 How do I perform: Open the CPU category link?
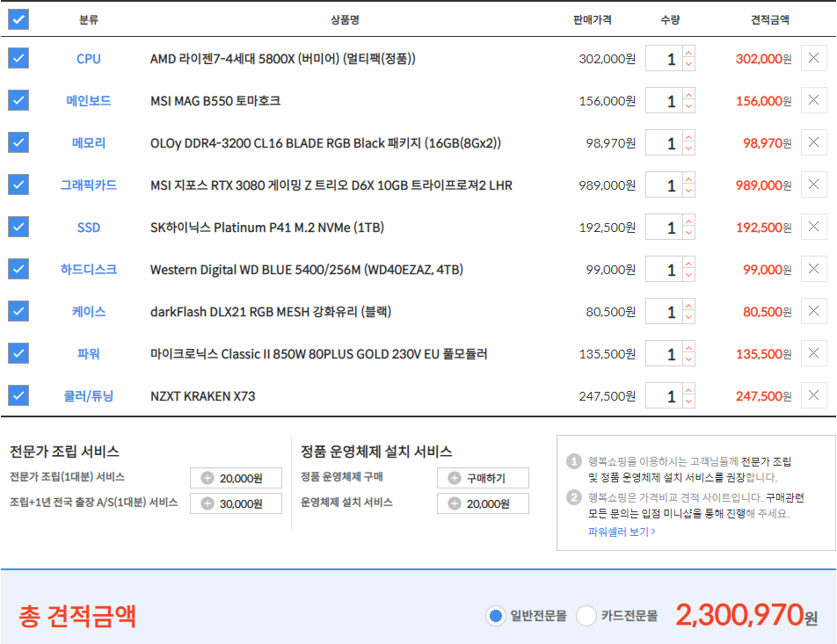pos(89,59)
